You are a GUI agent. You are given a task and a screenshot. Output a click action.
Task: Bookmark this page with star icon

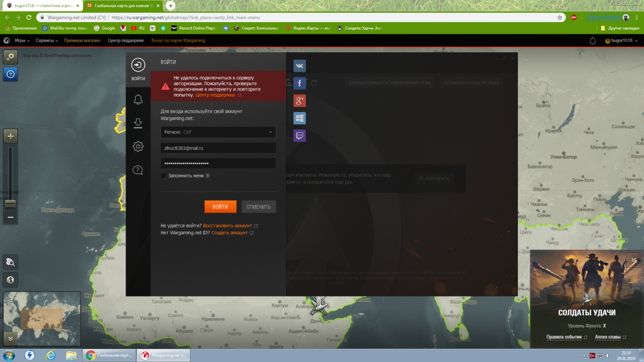[x=560, y=17]
